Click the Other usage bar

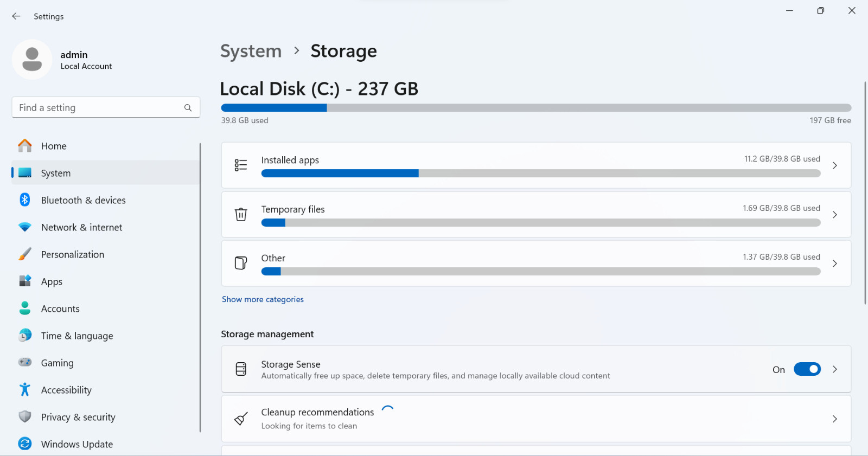[541, 272]
